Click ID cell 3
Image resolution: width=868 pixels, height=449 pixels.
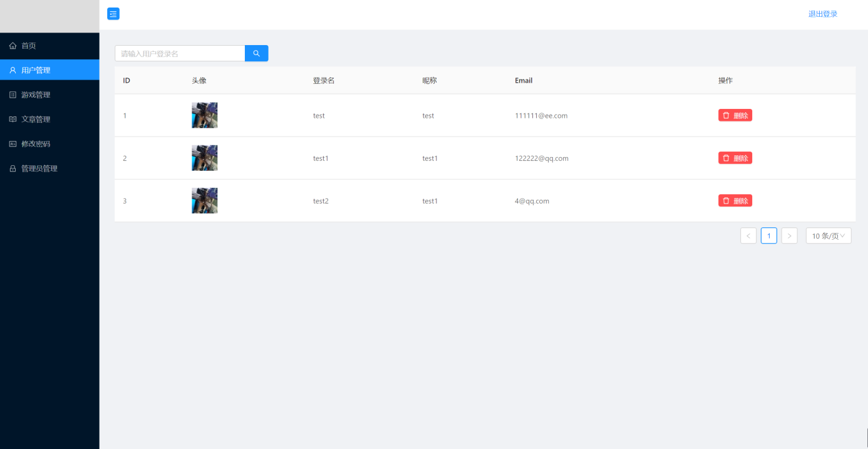[x=125, y=201]
